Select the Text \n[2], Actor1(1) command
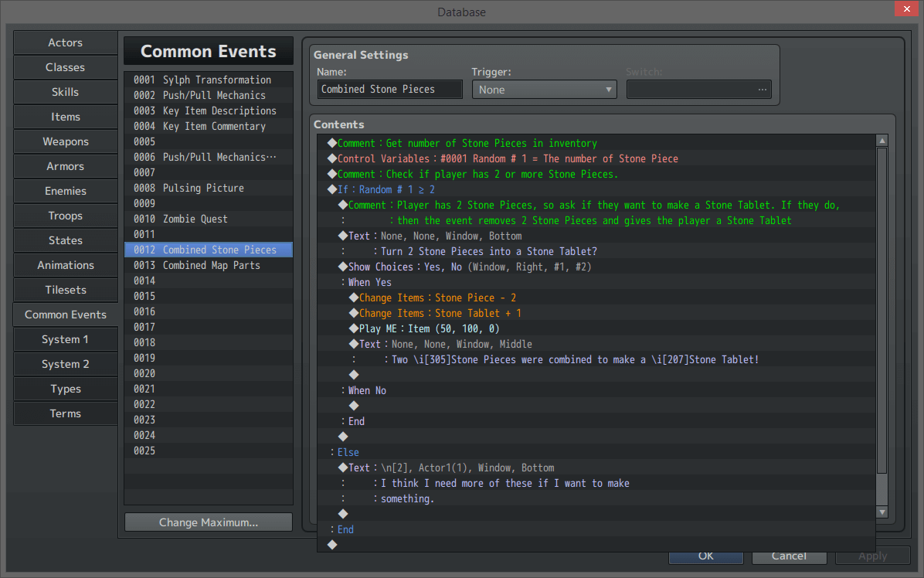This screenshot has width=924, height=578. [596, 467]
